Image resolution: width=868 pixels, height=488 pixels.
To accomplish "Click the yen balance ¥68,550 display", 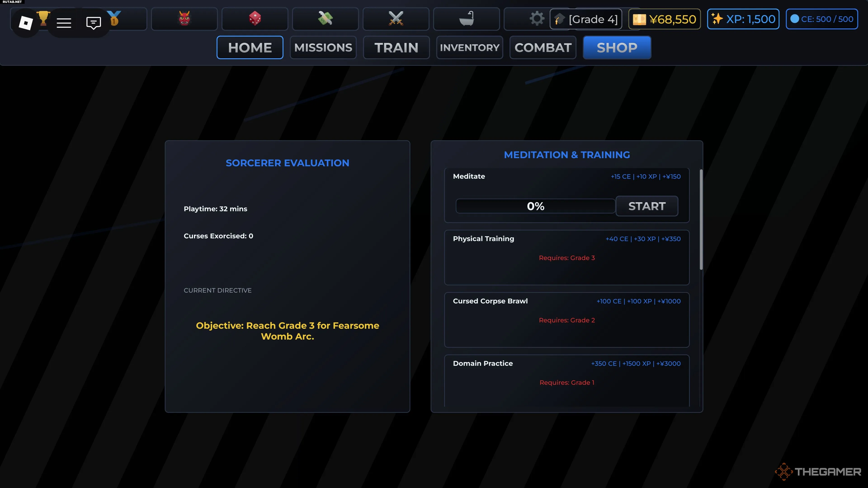I will click(664, 19).
